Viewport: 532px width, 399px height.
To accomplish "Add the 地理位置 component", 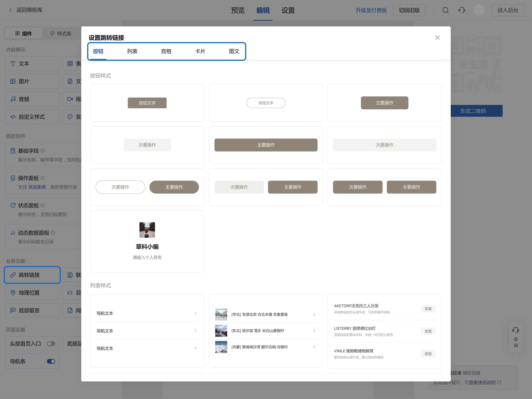I will (x=32, y=293).
